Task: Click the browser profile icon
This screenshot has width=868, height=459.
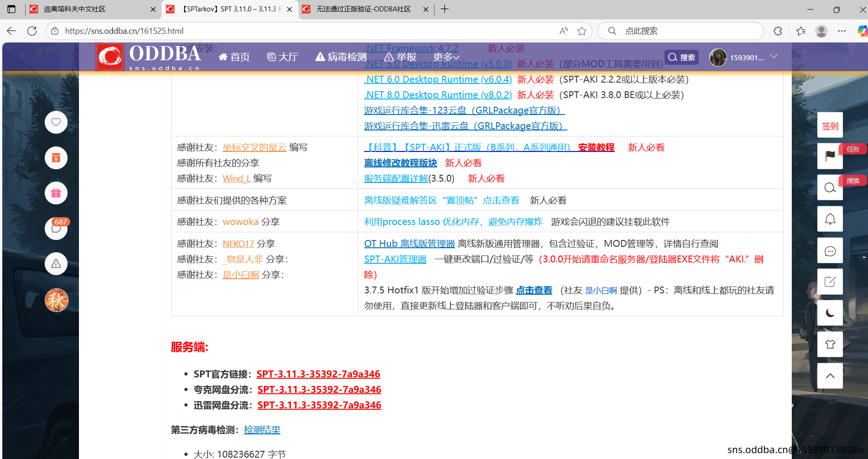Action: coord(821,31)
